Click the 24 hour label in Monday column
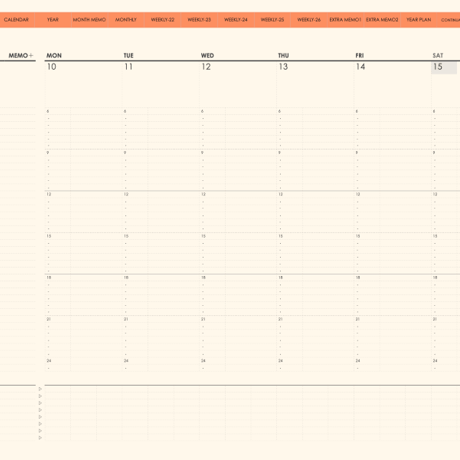460x460 pixels. click(49, 361)
